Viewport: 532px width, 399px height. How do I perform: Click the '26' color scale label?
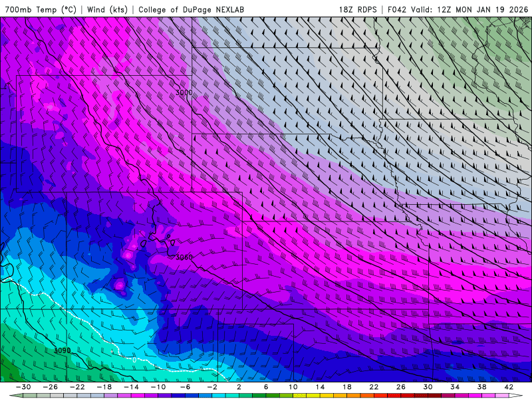[x=401, y=387]
